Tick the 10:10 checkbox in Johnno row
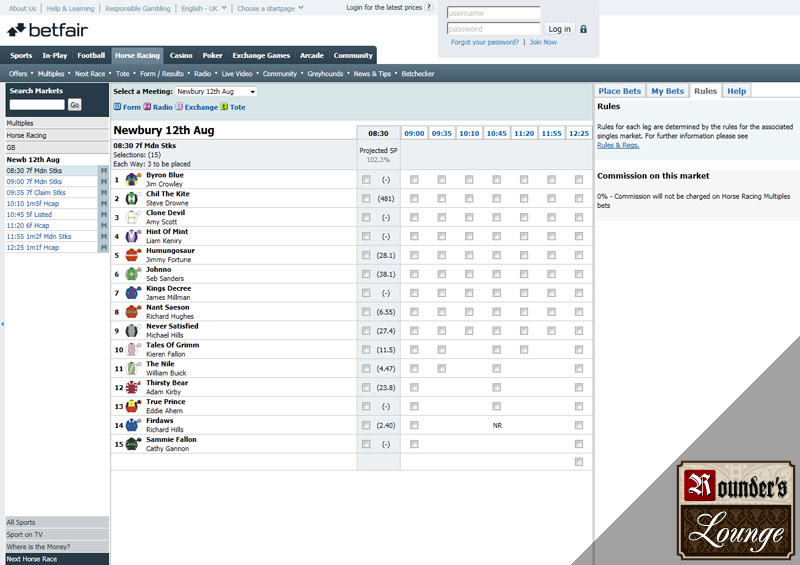Viewport: 800px width, 565px height. point(469,274)
